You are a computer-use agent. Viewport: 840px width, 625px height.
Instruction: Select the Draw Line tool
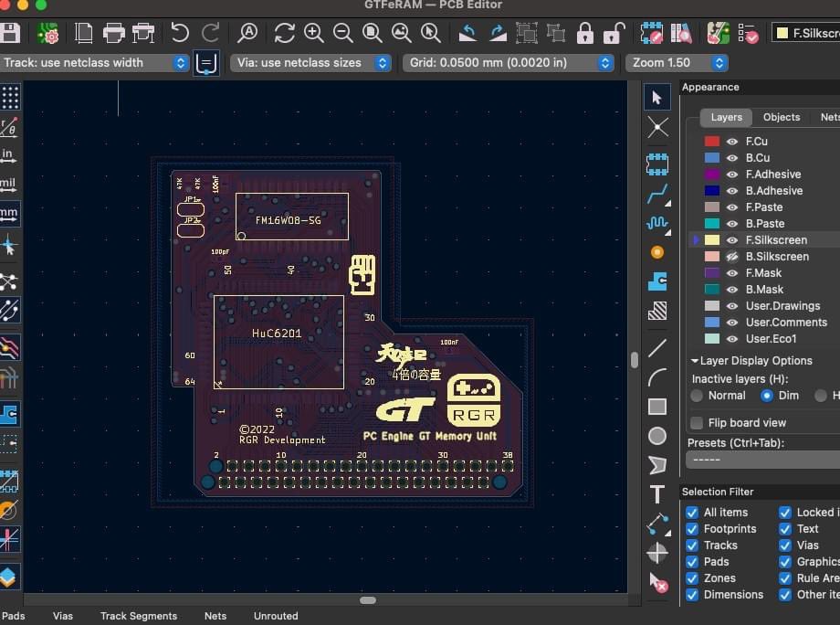(x=657, y=348)
